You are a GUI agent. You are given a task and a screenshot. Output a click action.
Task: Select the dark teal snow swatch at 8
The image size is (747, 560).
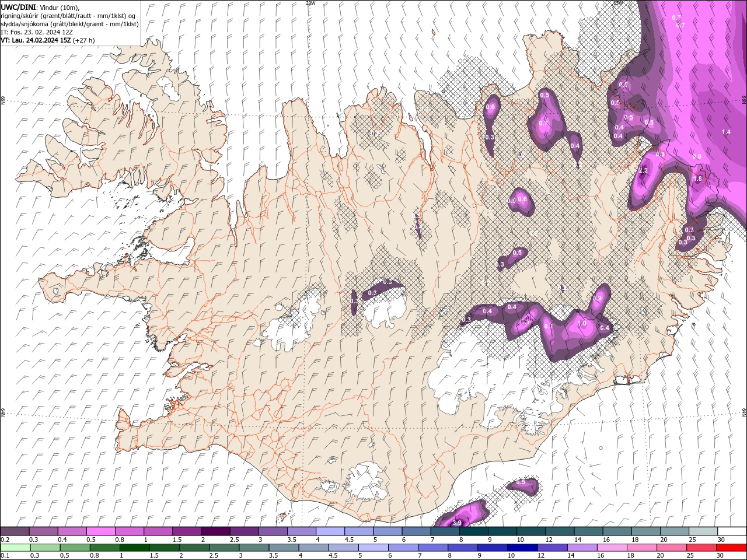tap(473, 531)
